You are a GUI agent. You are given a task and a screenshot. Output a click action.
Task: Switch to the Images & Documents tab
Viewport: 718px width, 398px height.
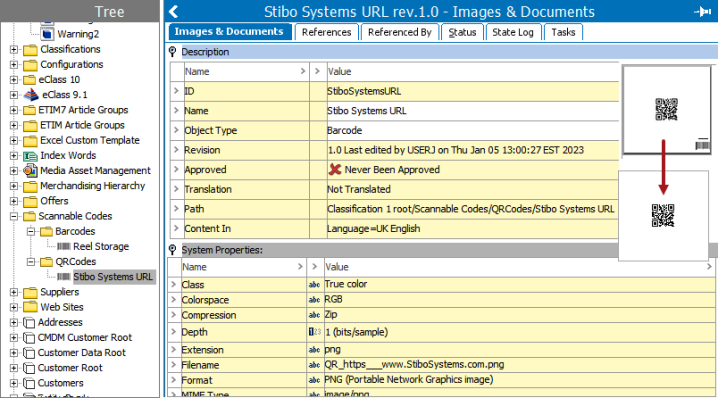pyautogui.click(x=229, y=32)
